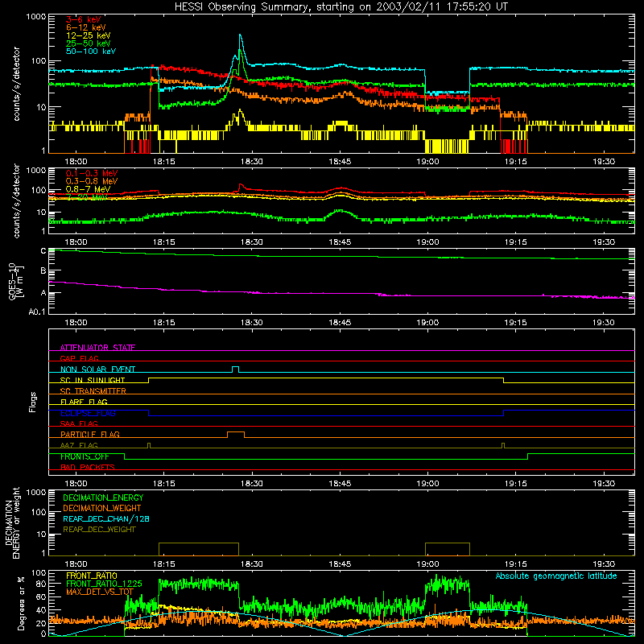The height and width of the screenshot is (644, 644).
Task: Click the FRONTS_OFF flag label
Action: [x=85, y=456]
